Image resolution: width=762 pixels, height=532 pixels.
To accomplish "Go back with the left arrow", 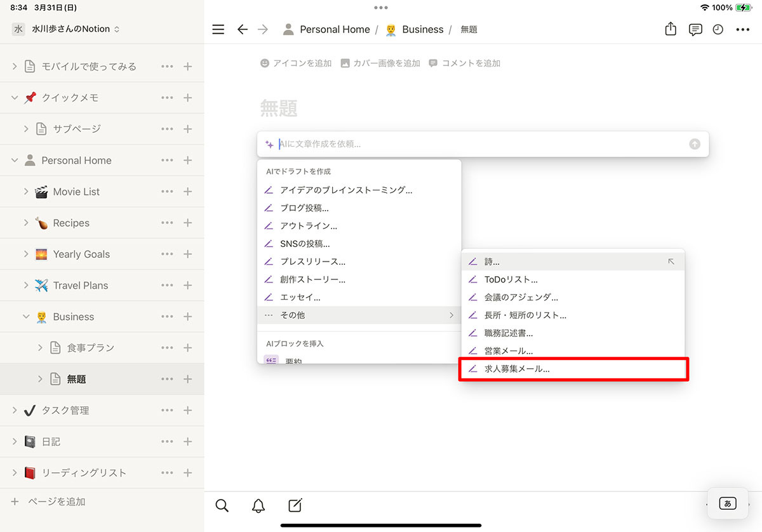I will (x=243, y=29).
